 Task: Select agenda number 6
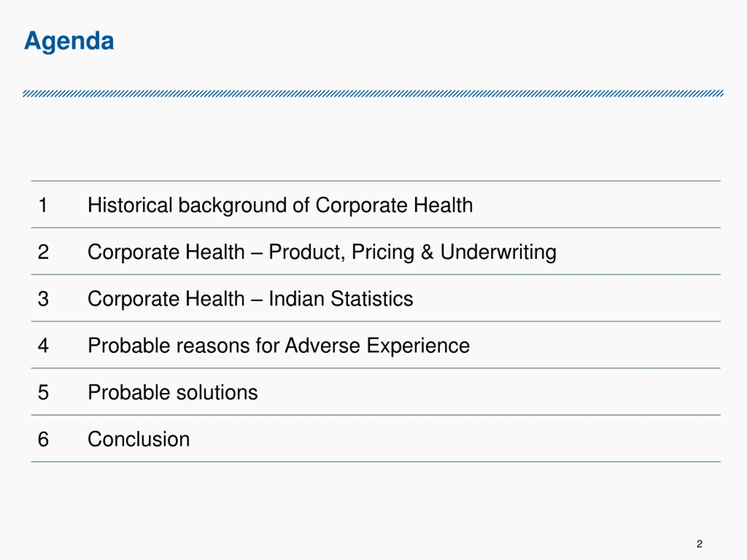43,439
